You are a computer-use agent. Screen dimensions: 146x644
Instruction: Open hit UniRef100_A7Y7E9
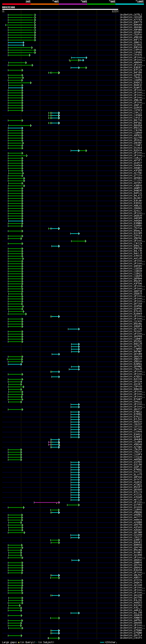point(131,20)
